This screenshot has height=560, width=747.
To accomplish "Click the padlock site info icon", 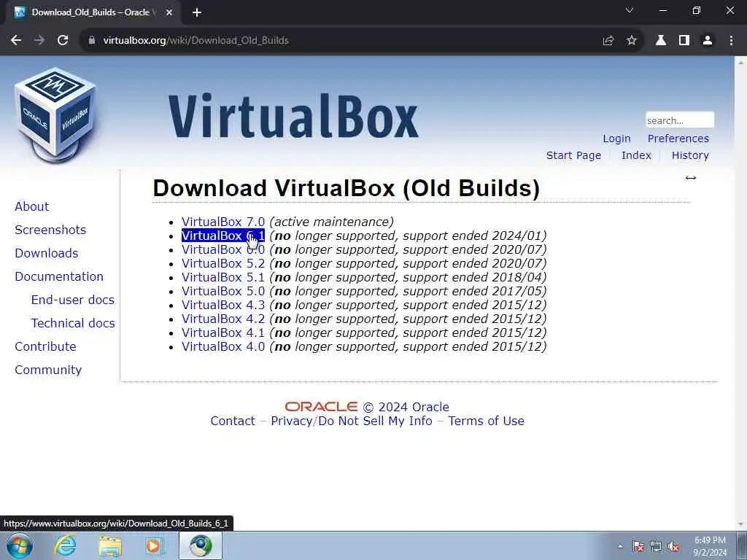I will click(x=92, y=41).
